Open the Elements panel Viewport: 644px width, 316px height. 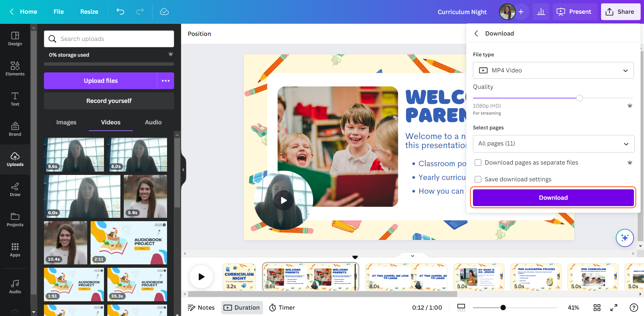[15, 69]
